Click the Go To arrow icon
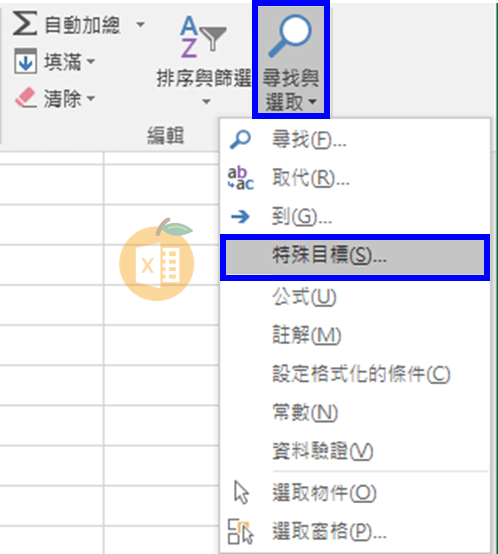Image resolution: width=498 pixels, height=554 pixels. (240, 217)
